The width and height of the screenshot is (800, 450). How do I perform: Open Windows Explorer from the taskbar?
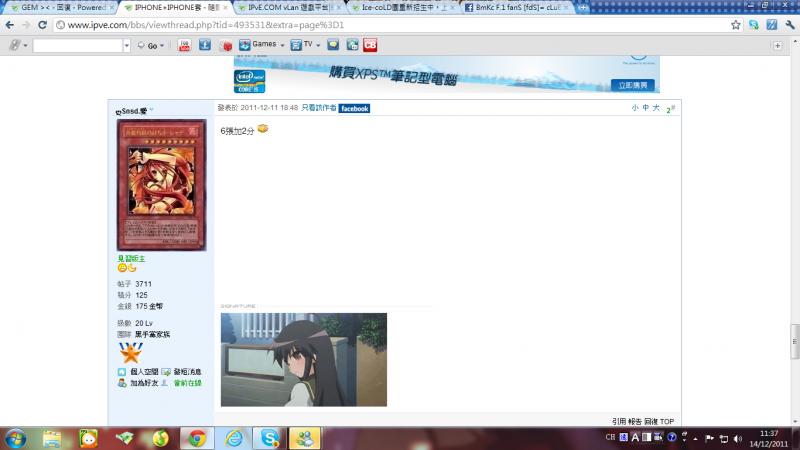coord(52,438)
